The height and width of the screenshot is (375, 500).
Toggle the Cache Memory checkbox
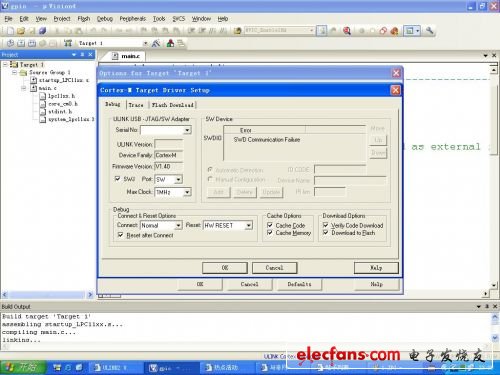tap(270, 233)
